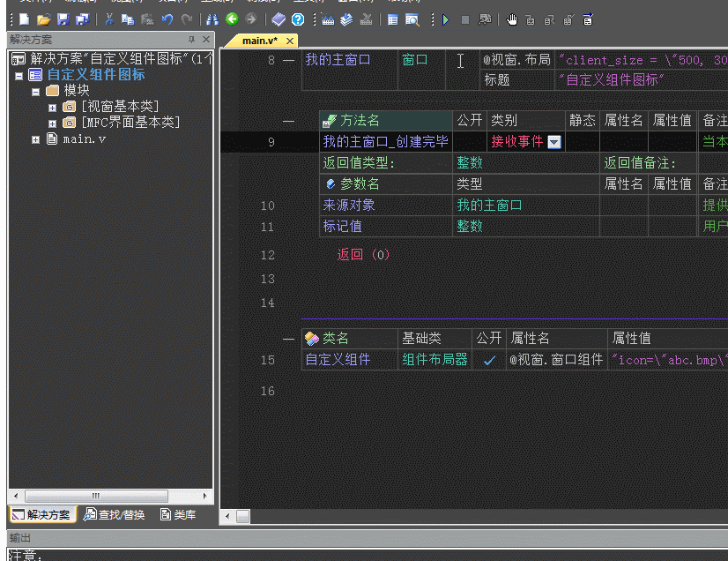Switch to the 解决方案 bottom tab

click(42, 514)
